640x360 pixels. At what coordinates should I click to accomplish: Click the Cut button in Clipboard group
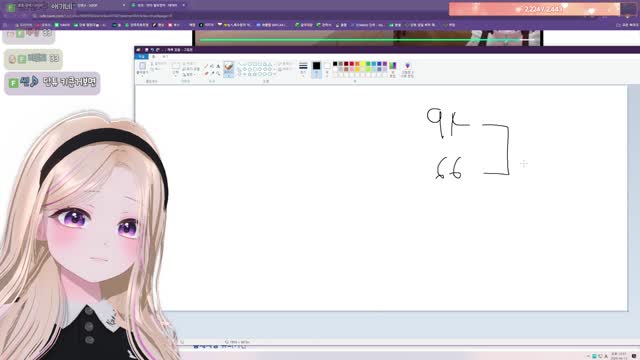click(158, 64)
